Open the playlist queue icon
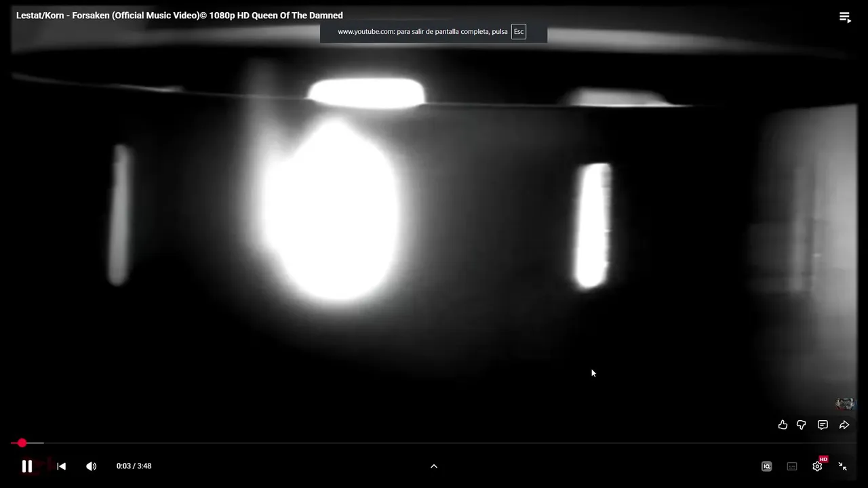 [x=845, y=18]
